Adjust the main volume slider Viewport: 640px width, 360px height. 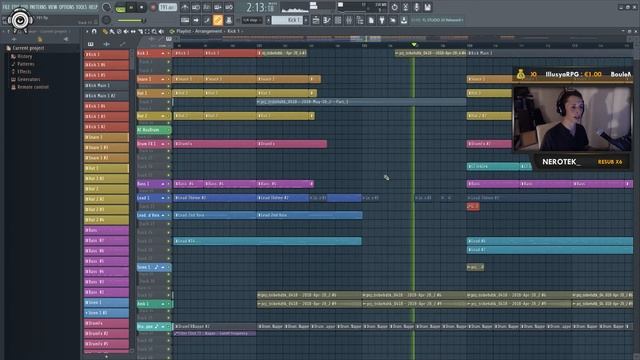(131, 20)
